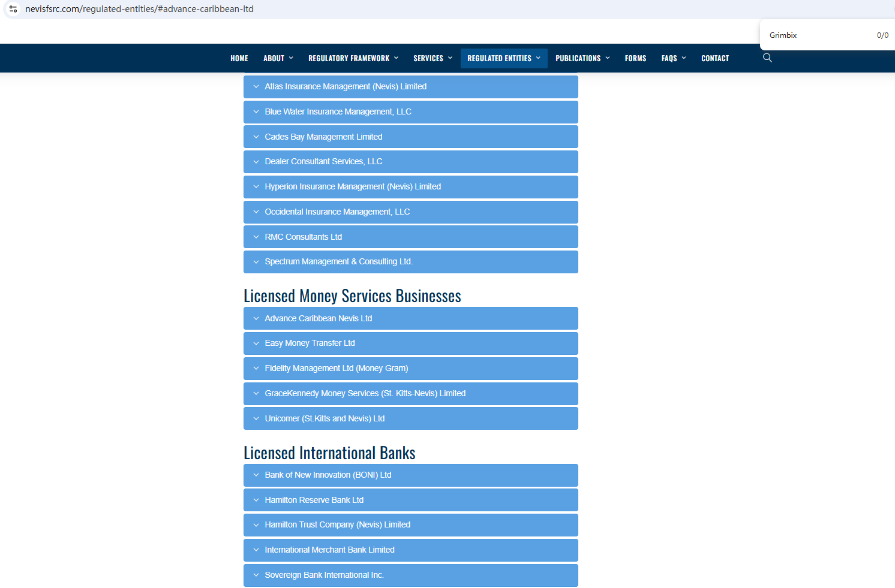Viewport: 895px width, 588px height.
Task: Expand Hamilton Reserve Bank Ltd
Action: coord(411,500)
